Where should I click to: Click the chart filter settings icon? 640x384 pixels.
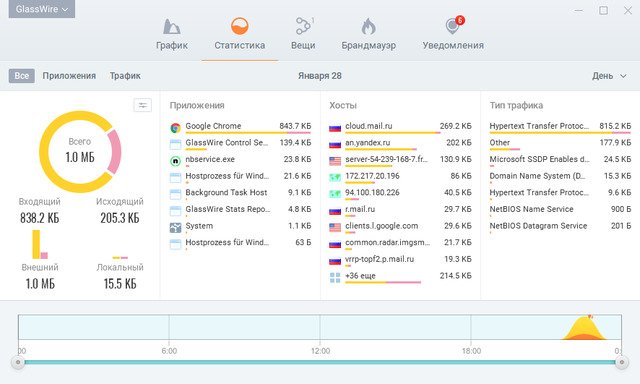[142, 105]
